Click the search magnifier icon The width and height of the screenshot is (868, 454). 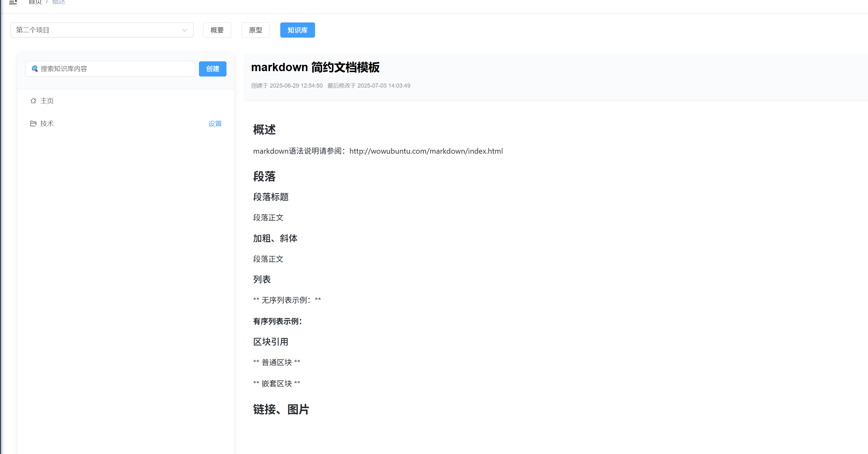click(x=35, y=69)
